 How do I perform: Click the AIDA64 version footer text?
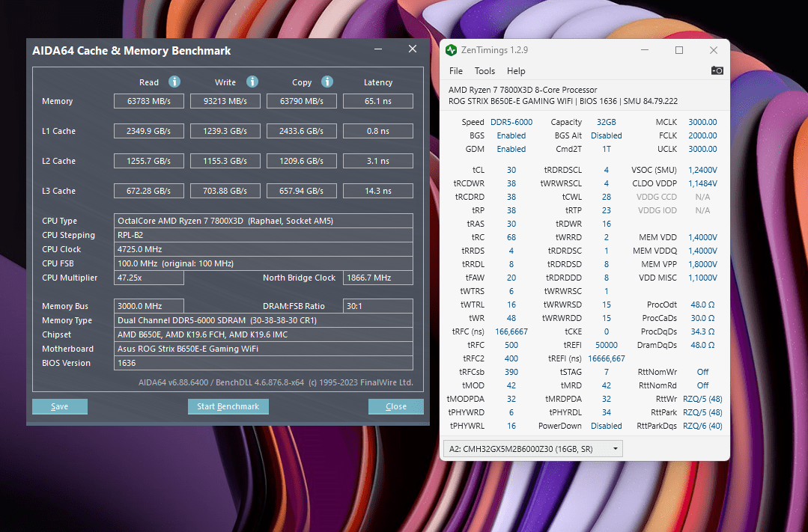276,382
